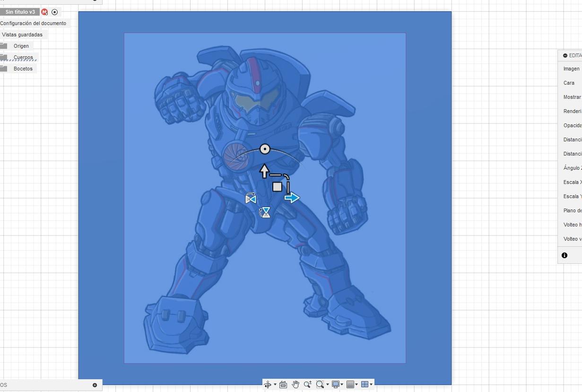The image size is (582, 392).
Task: Select 'Origen' label in the browser tree
Action: [x=21, y=46]
